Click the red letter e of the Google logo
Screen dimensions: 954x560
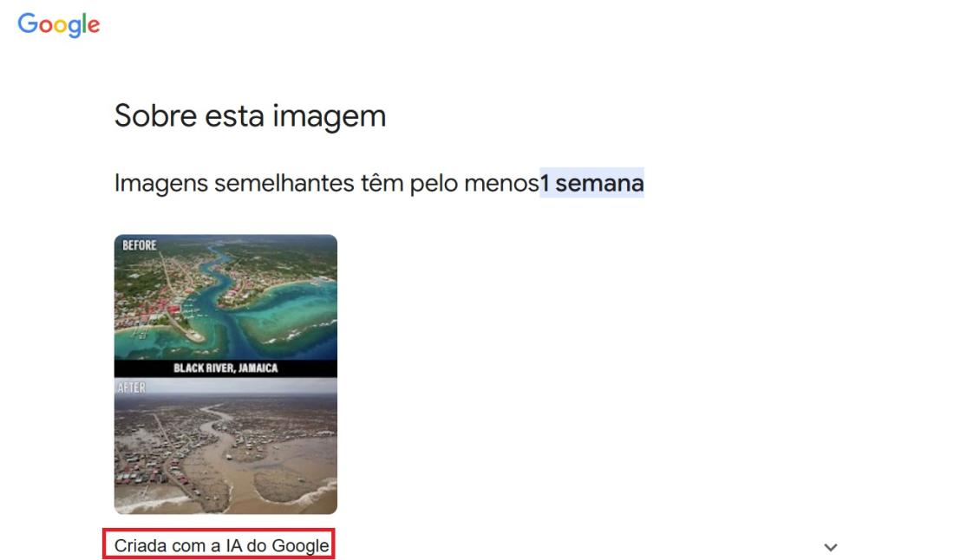click(x=93, y=26)
